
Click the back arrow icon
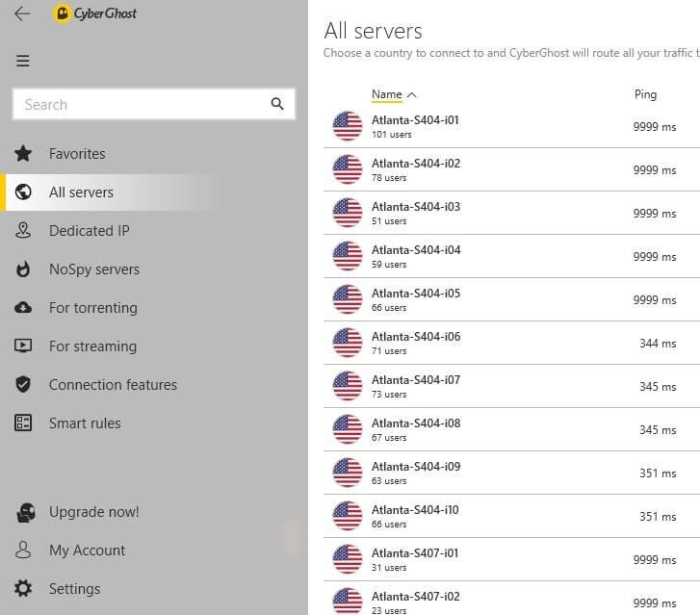tap(22, 13)
